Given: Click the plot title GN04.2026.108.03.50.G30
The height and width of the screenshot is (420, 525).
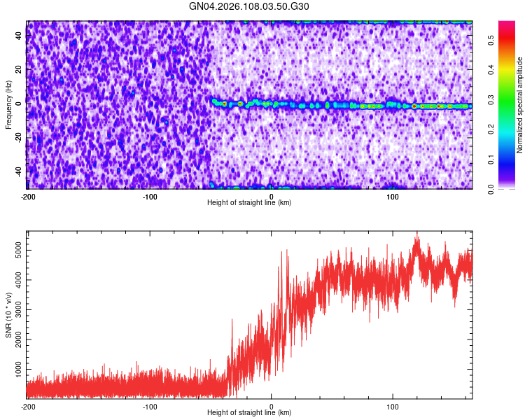Looking at the screenshot, I should (x=248, y=6).
